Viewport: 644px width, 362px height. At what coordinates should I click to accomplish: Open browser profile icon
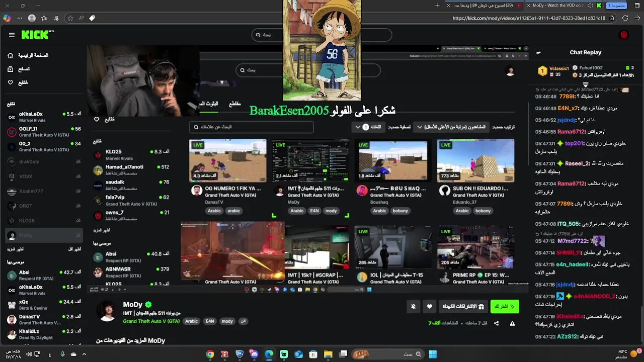32,18
